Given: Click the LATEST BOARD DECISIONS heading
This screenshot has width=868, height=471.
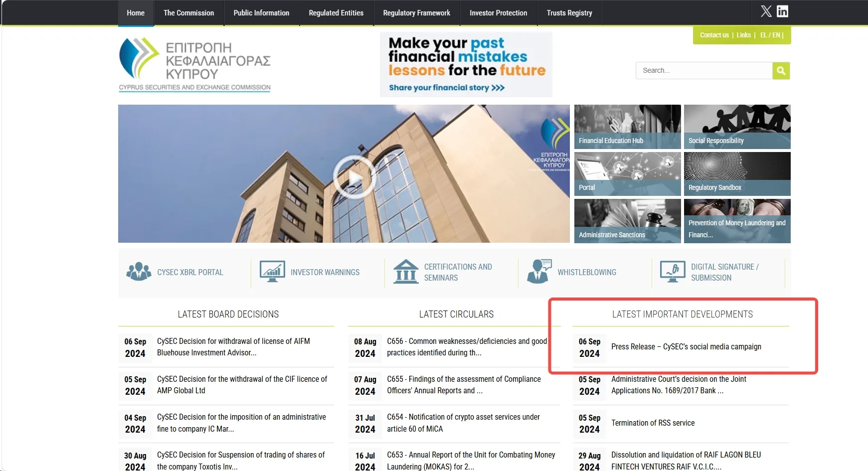Looking at the screenshot, I should pyautogui.click(x=228, y=314).
